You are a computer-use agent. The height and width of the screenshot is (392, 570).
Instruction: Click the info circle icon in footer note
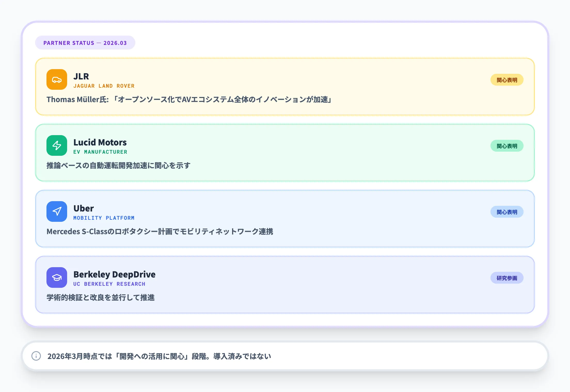(36, 356)
